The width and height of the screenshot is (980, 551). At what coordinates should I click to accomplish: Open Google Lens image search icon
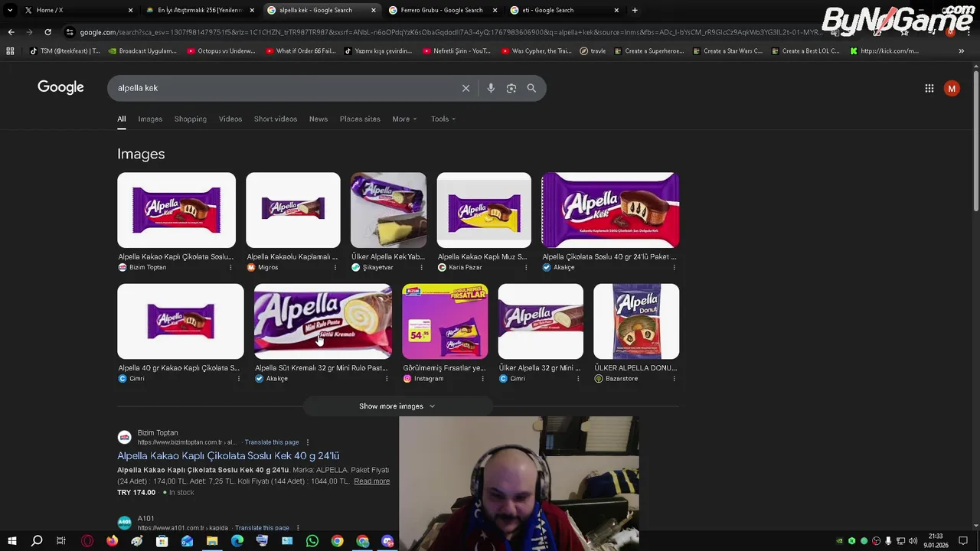pos(511,88)
